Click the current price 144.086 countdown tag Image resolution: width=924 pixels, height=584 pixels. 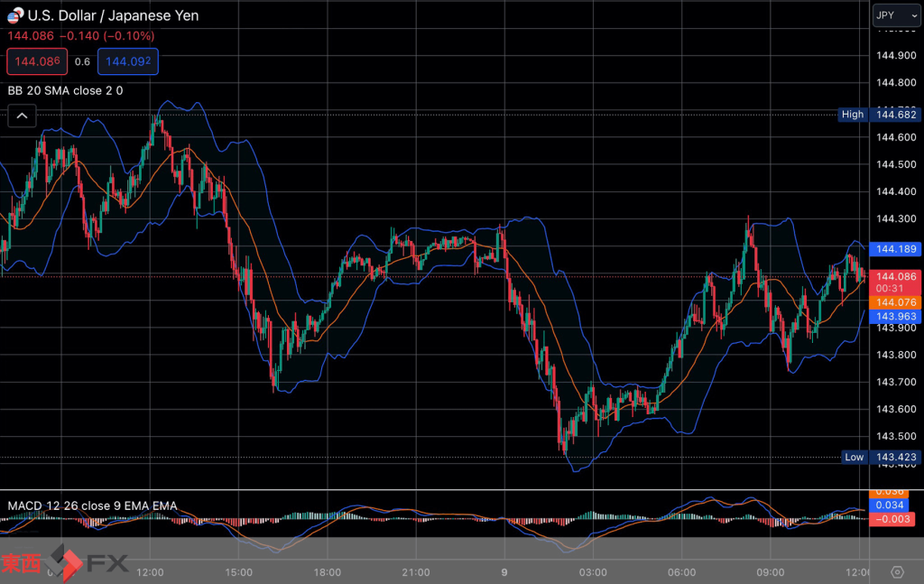coord(896,283)
